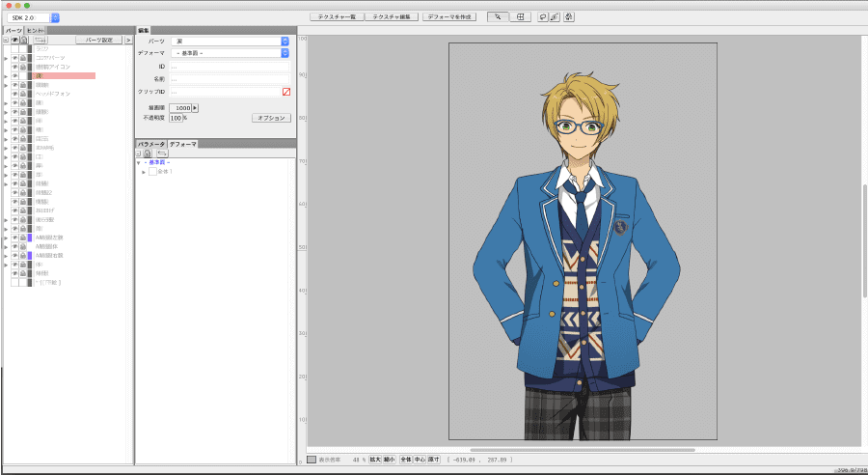Expand the コアパーツ part group
Image resolution: width=868 pixels, height=475 pixels.
coord(6,58)
